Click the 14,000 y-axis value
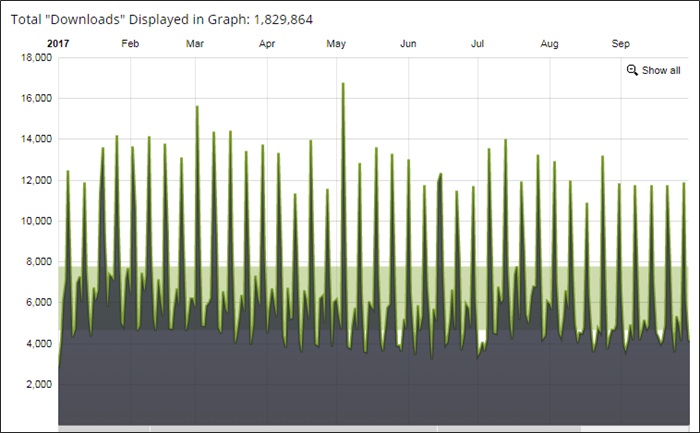The width and height of the screenshot is (700, 433). click(x=36, y=139)
